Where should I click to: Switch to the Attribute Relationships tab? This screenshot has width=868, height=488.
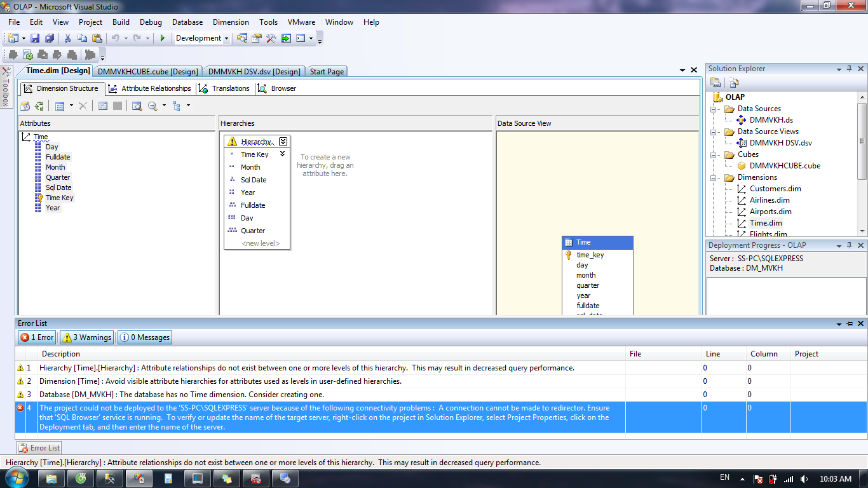[x=149, y=88]
